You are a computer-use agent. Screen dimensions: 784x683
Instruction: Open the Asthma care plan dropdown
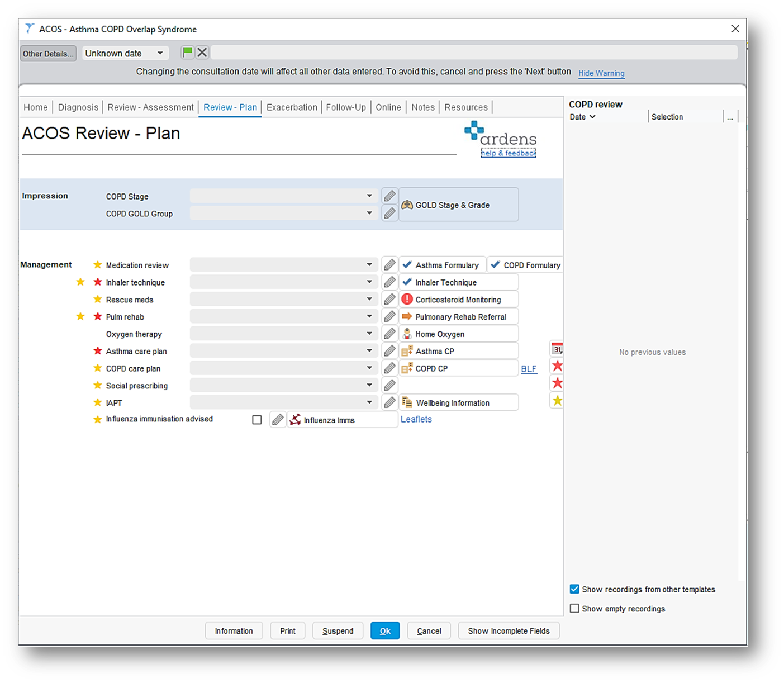point(284,351)
